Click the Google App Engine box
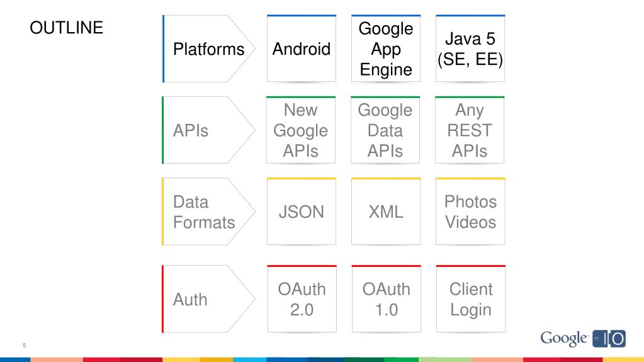The image size is (644, 362). tap(386, 48)
